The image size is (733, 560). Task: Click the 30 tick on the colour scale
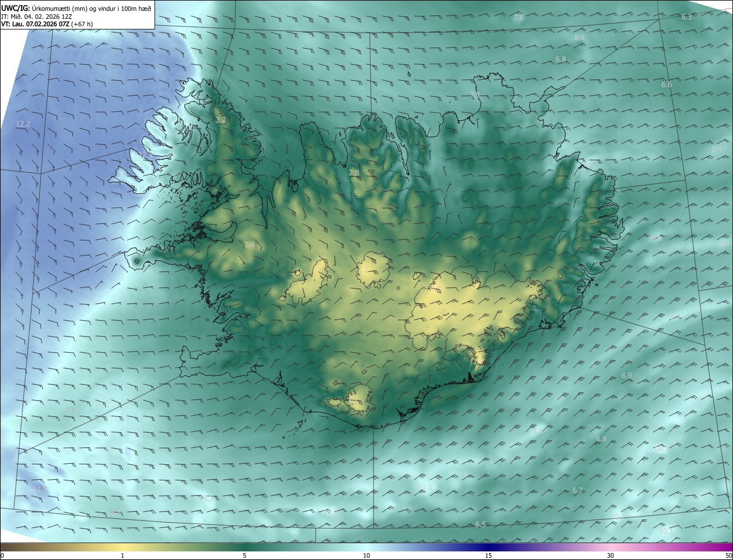point(610,555)
